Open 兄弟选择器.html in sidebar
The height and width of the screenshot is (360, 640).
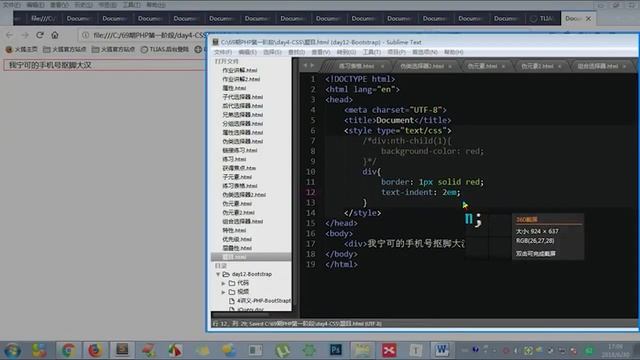[242, 115]
